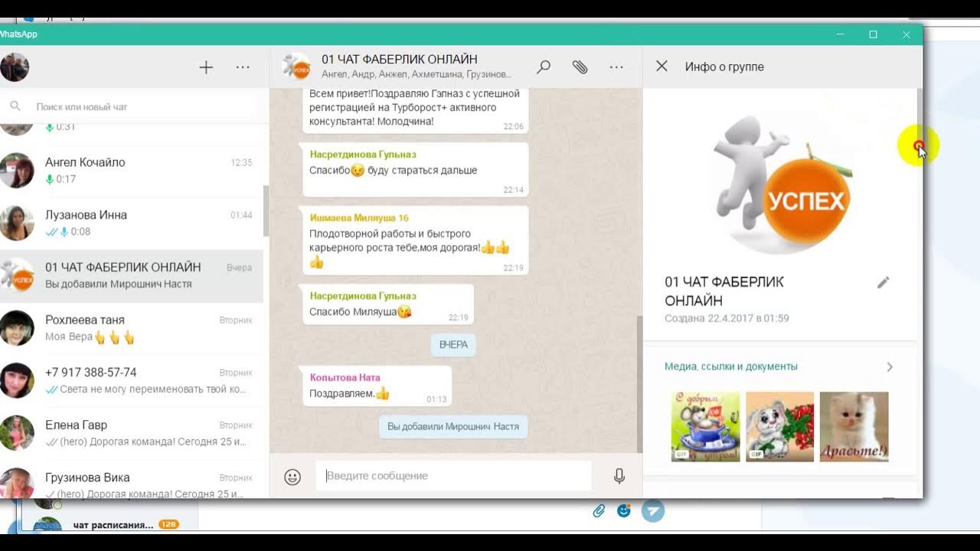Click own profile avatar at top left
980x551 pixels.
click(x=15, y=67)
